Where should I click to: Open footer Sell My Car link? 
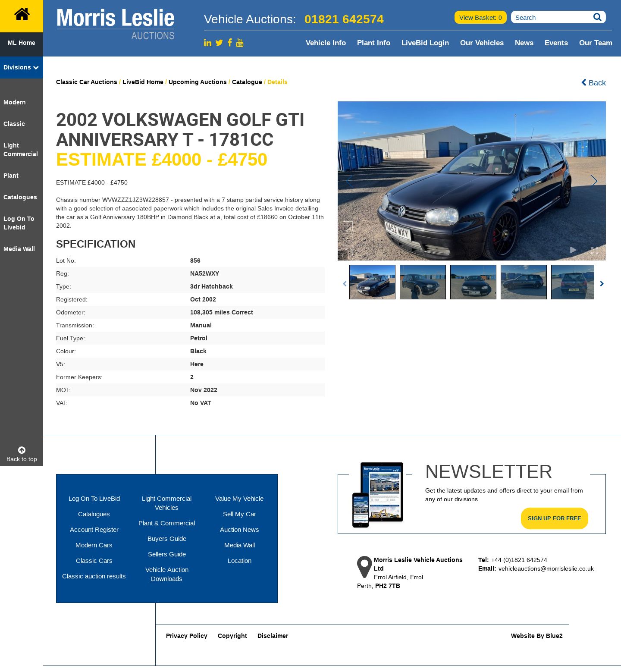pos(239,514)
